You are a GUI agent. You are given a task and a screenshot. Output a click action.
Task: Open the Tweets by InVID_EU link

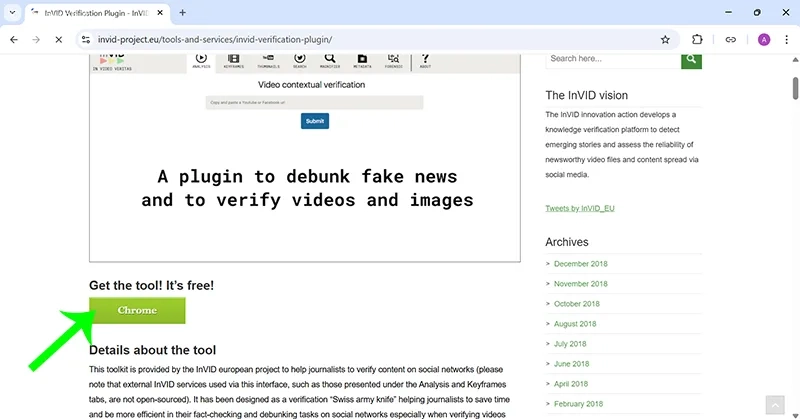pyautogui.click(x=579, y=208)
